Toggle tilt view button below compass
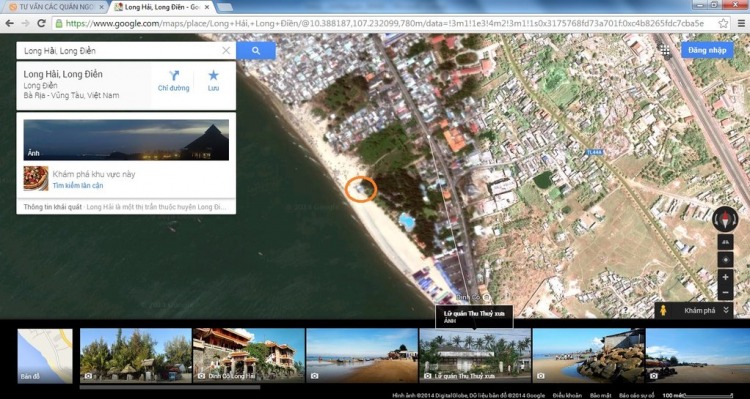The image size is (750, 399). pos(725,243)
